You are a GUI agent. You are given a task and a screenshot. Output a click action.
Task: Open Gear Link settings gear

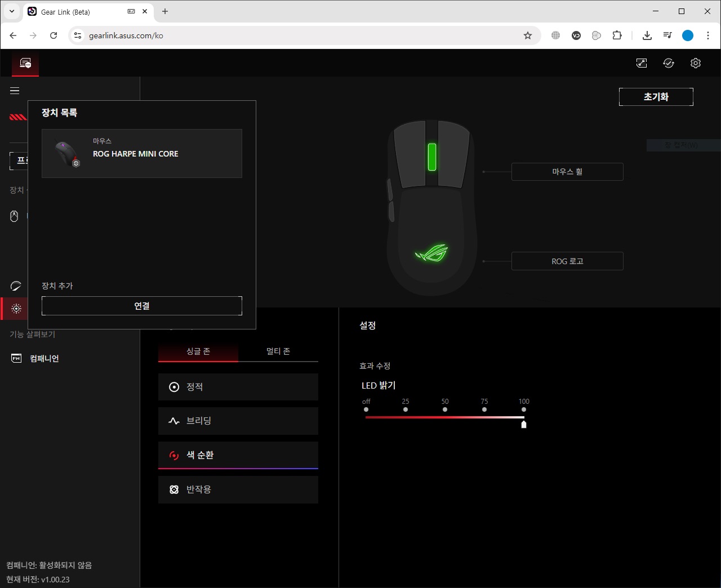click(x=696, y=63)
